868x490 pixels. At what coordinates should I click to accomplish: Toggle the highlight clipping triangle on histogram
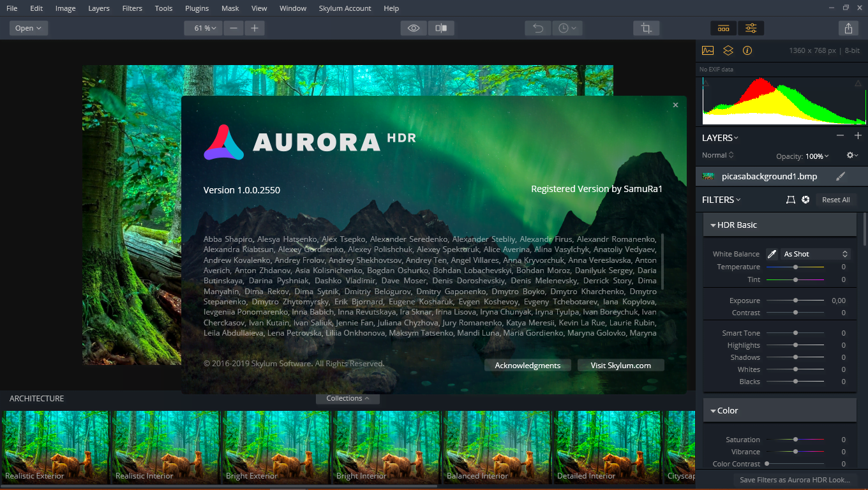[858, 83]
